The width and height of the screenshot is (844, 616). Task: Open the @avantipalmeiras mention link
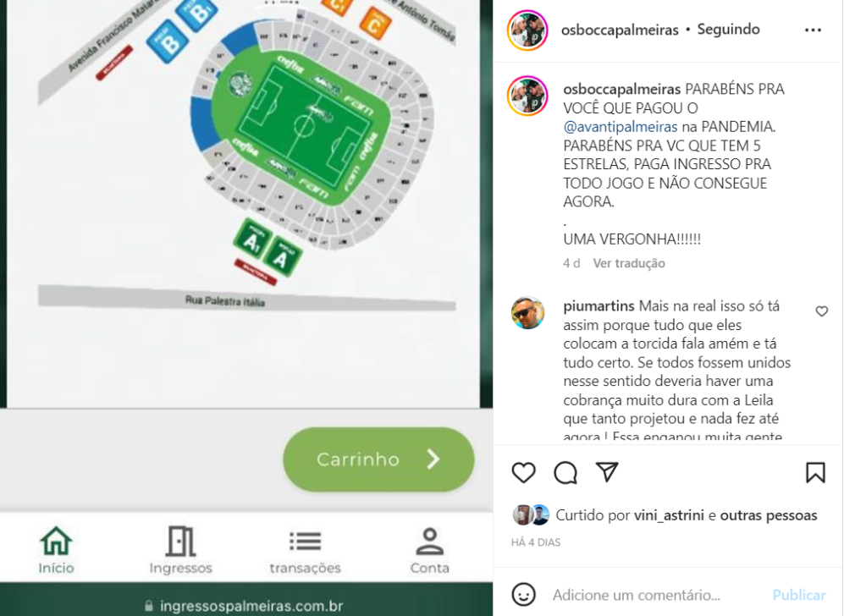620,127
